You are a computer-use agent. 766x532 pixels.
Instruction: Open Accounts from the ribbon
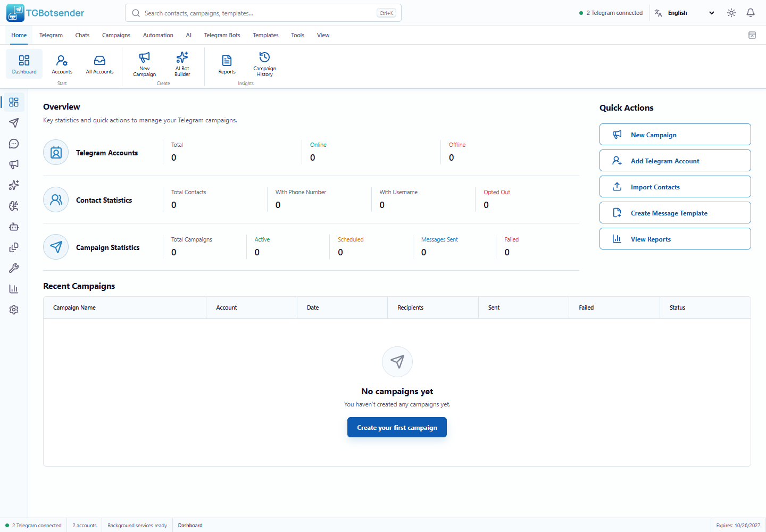coord(62,64)
